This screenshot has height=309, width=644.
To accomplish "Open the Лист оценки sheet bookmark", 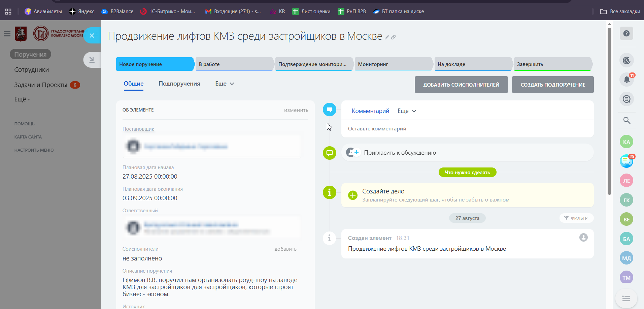I will [x=311, y=11].
